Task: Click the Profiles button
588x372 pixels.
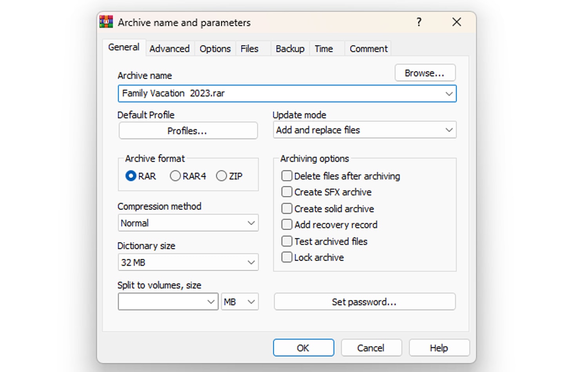Action: coord(188,131)
